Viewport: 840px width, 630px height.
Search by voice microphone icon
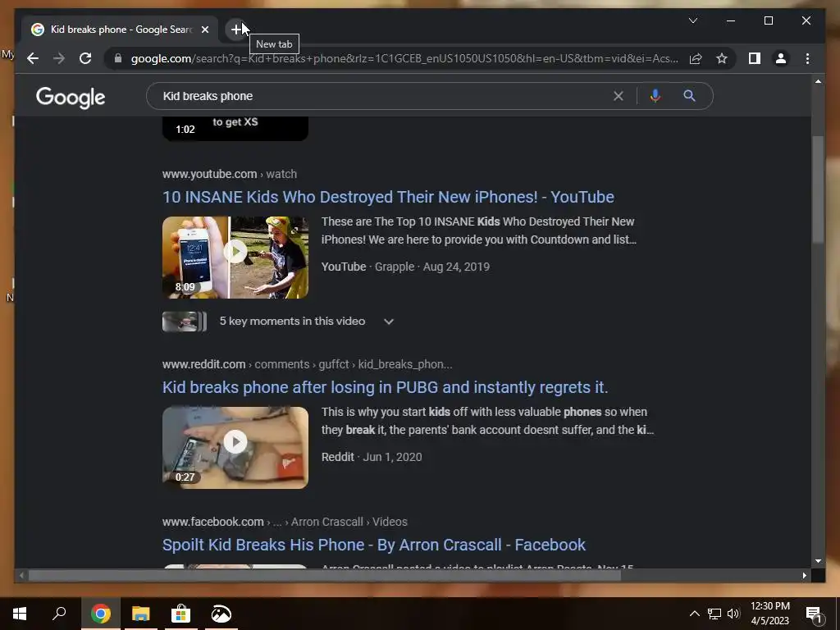[655, 96]
